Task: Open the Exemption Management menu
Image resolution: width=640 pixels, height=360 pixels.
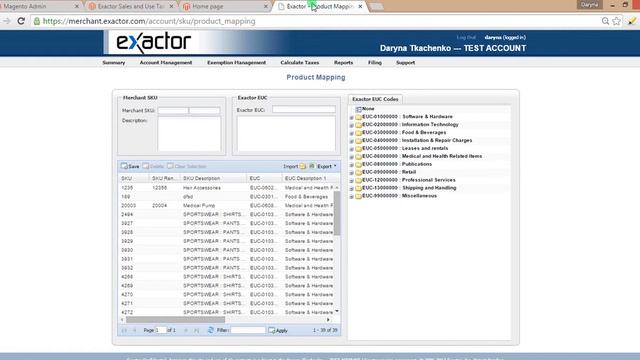Action: 236,63
